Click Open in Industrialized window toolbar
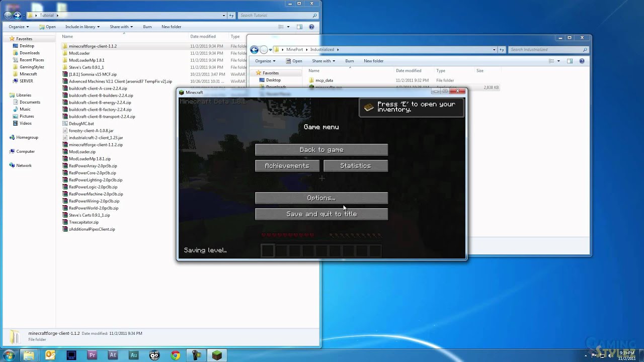 294,61
